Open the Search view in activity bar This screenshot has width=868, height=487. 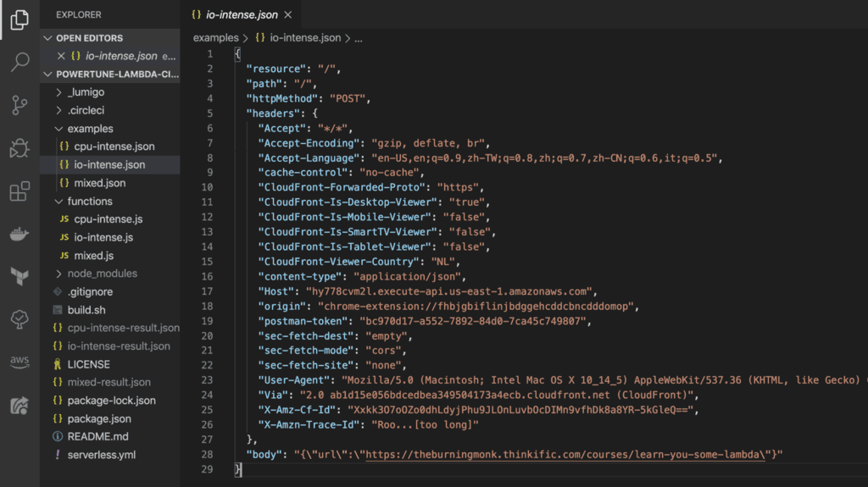[x=19, y=62]
